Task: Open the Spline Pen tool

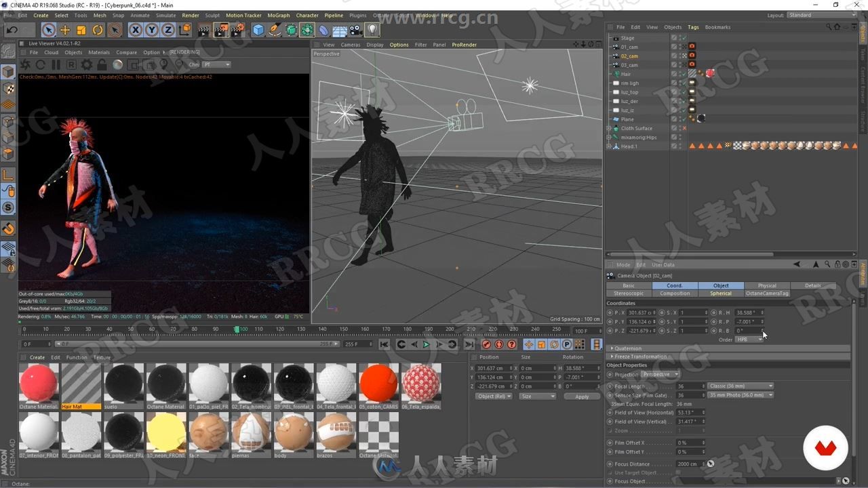Action: [275, 30]
